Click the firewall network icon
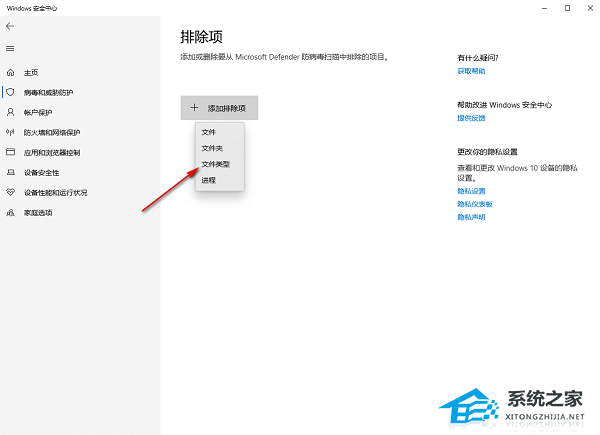Viewport: 600px width, 435px height. [10, 132]
